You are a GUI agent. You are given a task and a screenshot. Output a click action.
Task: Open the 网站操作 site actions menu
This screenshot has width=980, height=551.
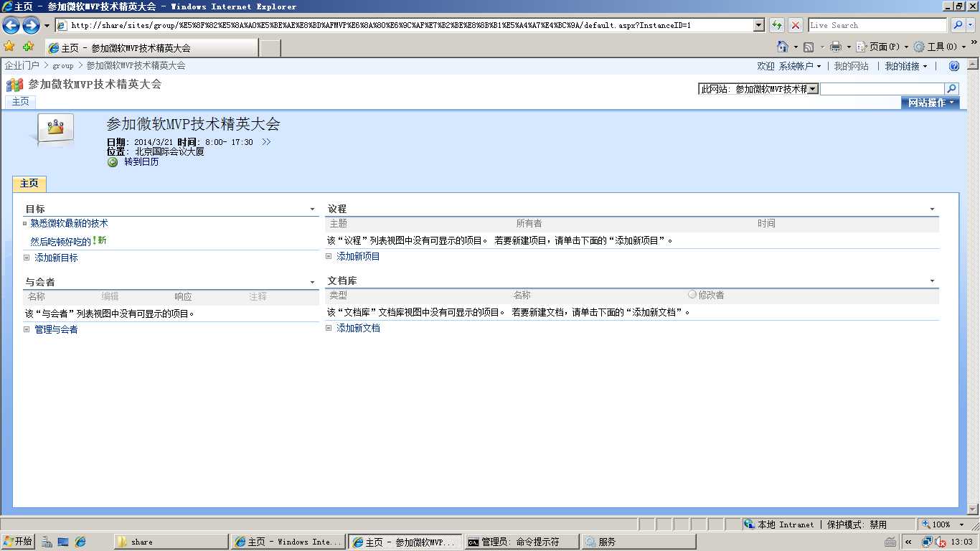[x=930, y=103]
